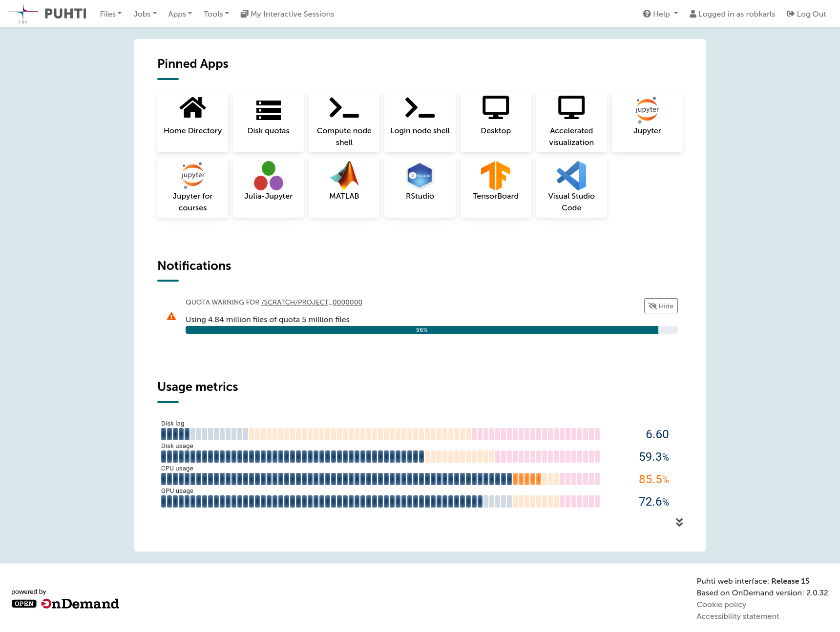Open the Cookie policy link
This screenshot has height=632, width=840.
tap(721, 604)
